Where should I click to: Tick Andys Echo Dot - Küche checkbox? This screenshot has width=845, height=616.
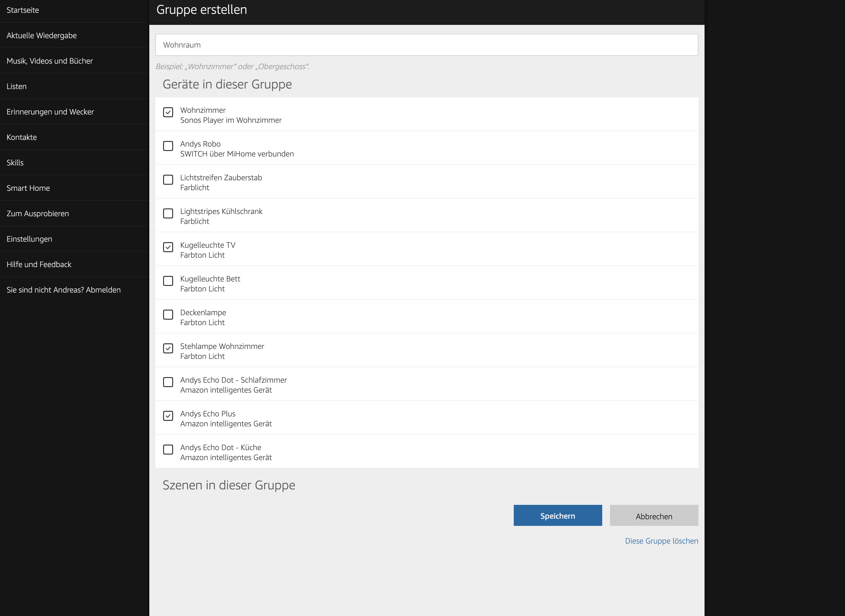[168, 450]
